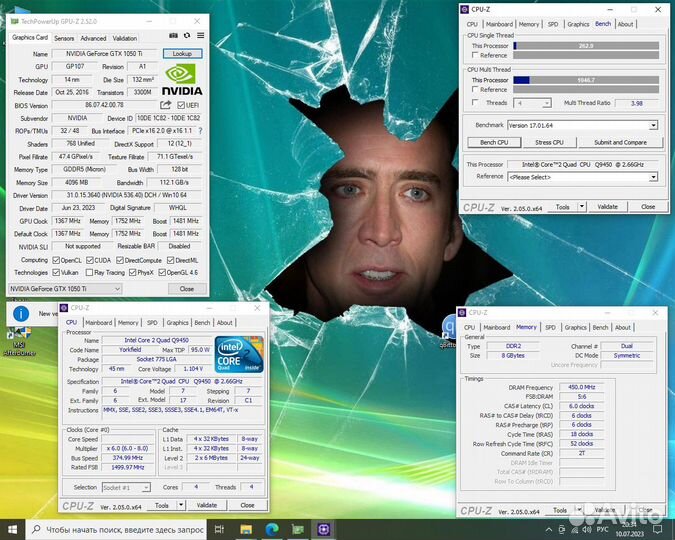Click the GPU-Z refresh icon
Screen dimensions: 675x540
[x=187, y=35]
